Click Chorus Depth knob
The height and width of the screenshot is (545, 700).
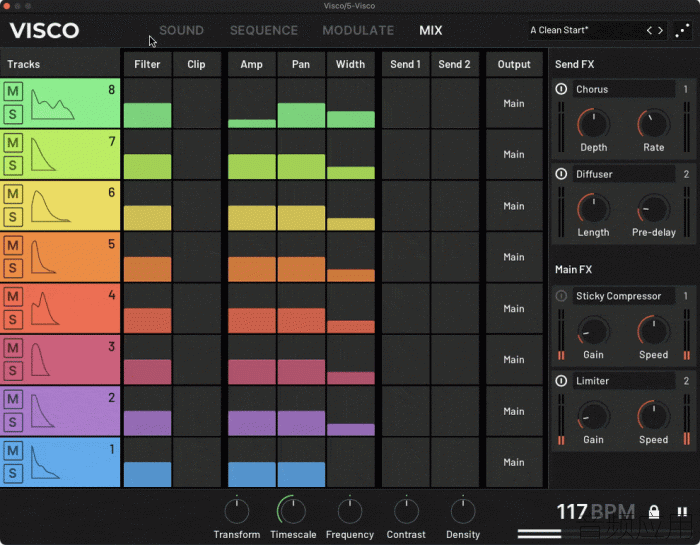[x=593, y=124]
